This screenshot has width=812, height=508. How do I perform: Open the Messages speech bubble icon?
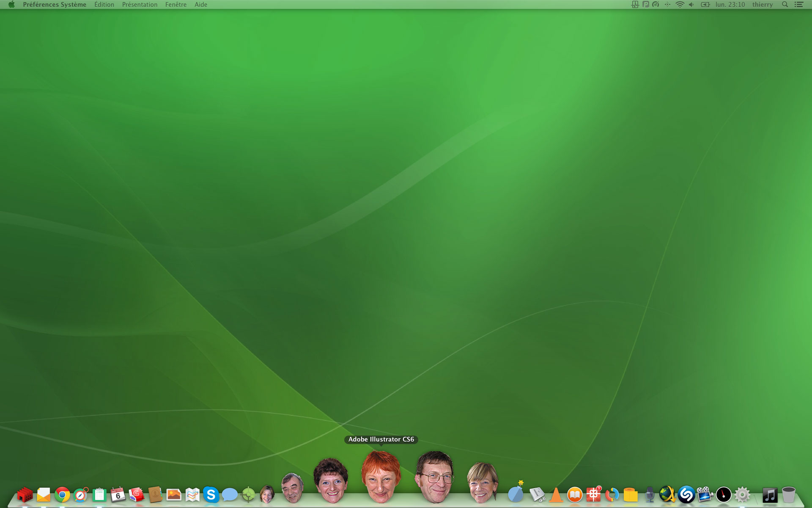[x=229, y=494]
